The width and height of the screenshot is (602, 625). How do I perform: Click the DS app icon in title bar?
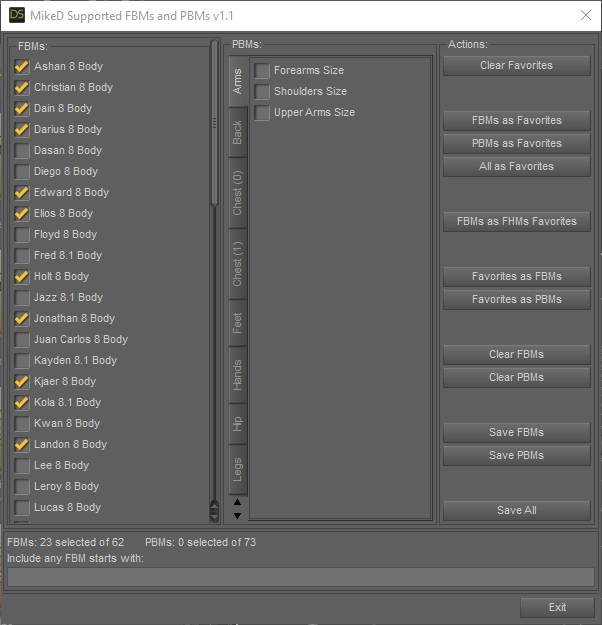point(17,15)
